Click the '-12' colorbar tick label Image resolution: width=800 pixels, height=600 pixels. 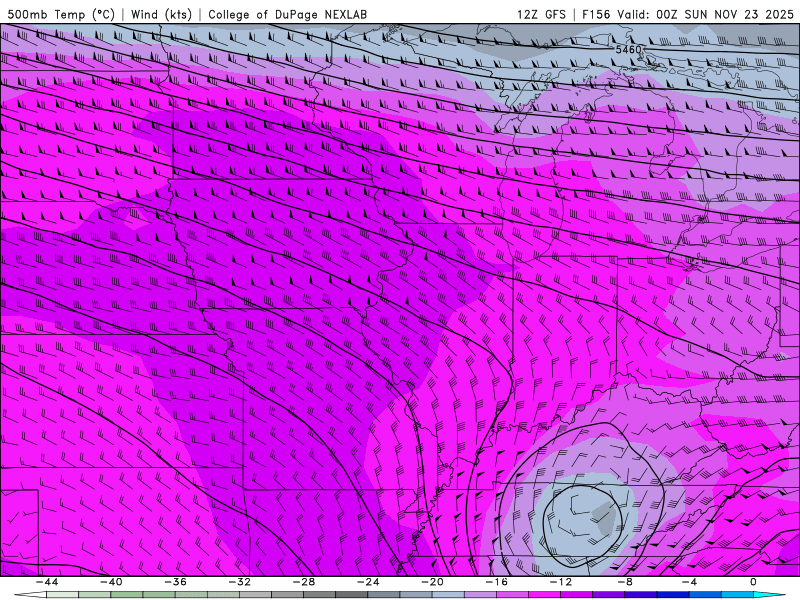point(561,582)
